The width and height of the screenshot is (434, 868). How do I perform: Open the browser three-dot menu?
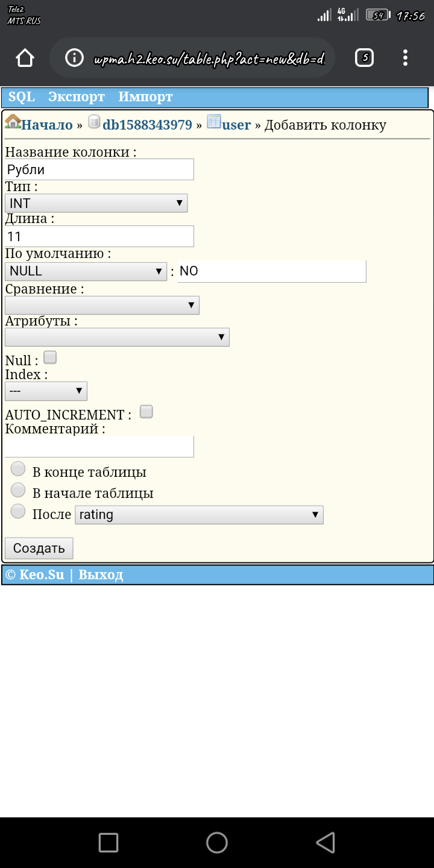[x=405, y=58]
